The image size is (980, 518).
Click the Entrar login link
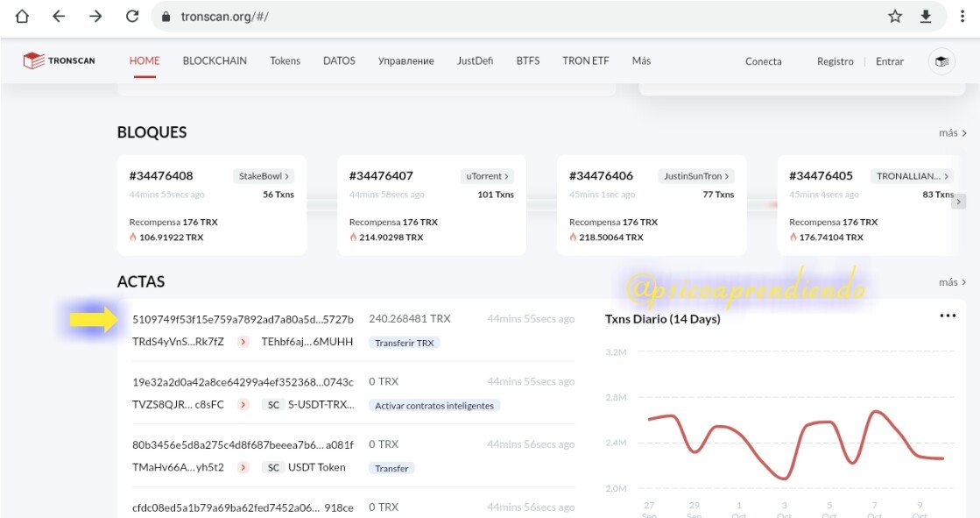[x=890, y=61]
